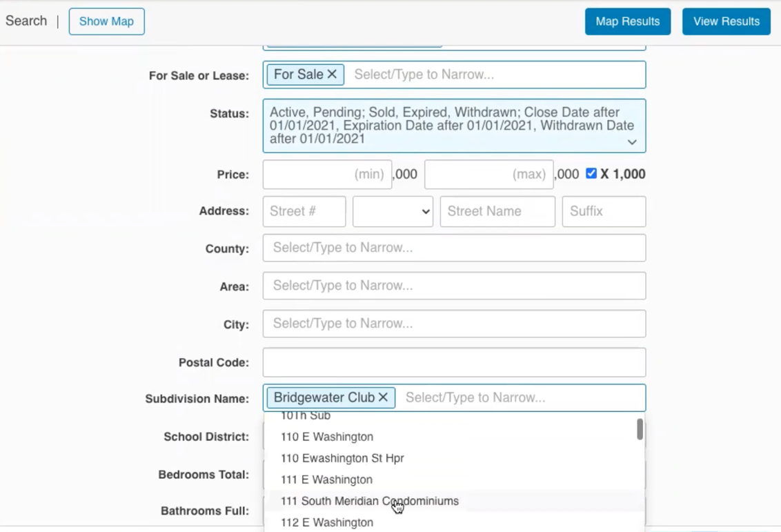This screenshot has width=781, height=532.
Task: Remove the Bridgewater Club subdivision chip
Action: (382, 397)
